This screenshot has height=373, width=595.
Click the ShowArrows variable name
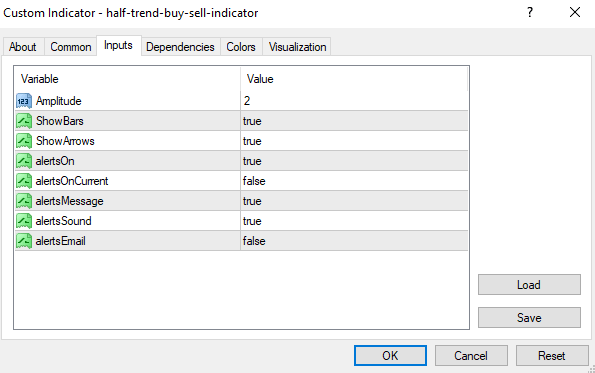tap(65, 141)
